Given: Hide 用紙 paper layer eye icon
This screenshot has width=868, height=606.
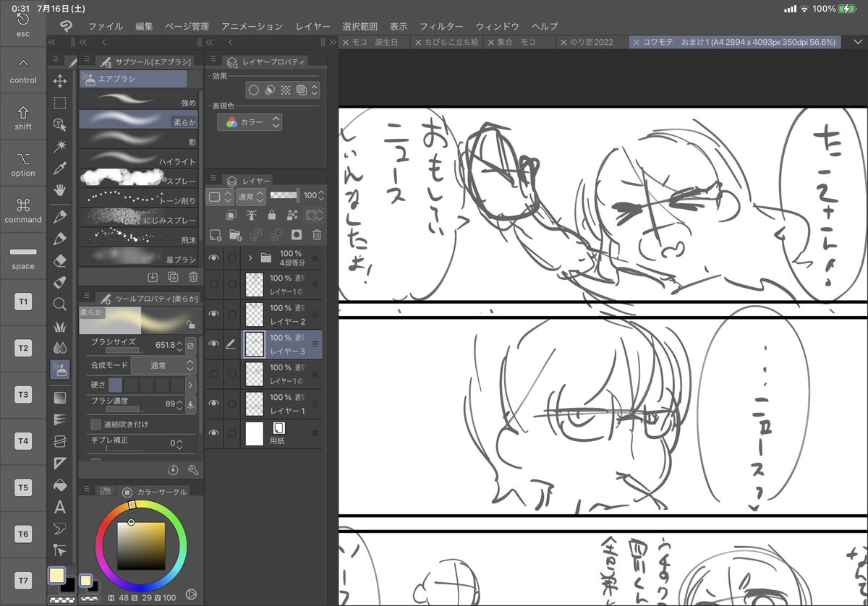Looking at the screenshot, I should 213,433.
